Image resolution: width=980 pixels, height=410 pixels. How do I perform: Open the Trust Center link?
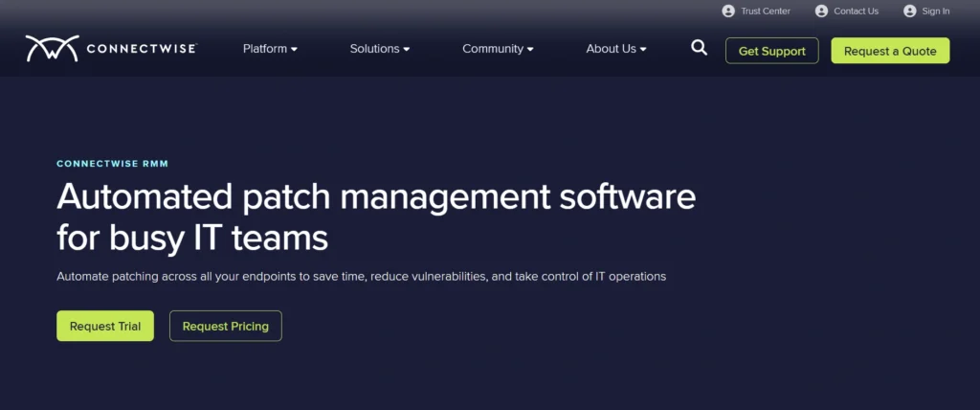[765, 11]
